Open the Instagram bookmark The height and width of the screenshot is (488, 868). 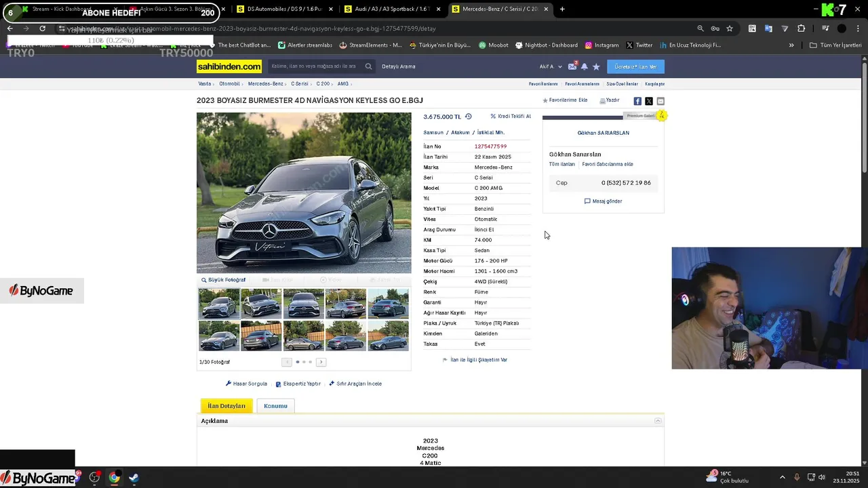click(x=602, y=45)
